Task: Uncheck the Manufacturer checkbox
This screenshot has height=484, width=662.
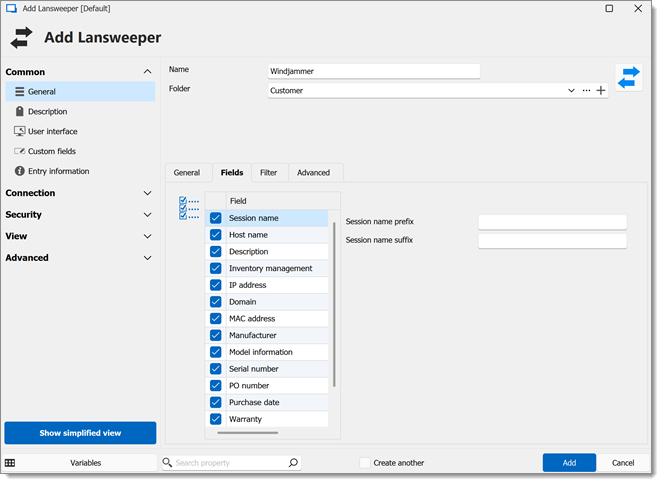Action: [x=216, y=335]
